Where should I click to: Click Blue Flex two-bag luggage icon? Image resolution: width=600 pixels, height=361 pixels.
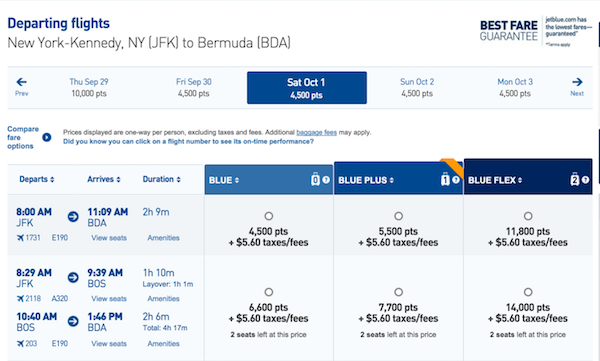[575, 179]
